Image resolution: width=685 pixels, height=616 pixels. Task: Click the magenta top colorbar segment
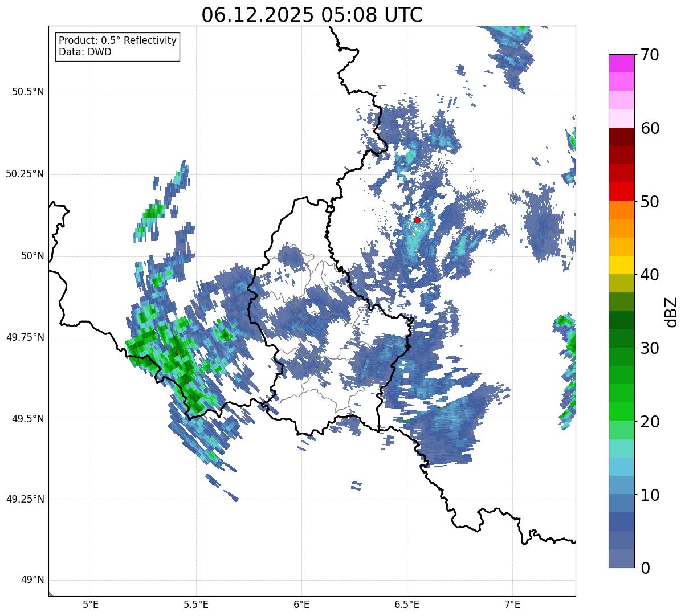[621, 63]
